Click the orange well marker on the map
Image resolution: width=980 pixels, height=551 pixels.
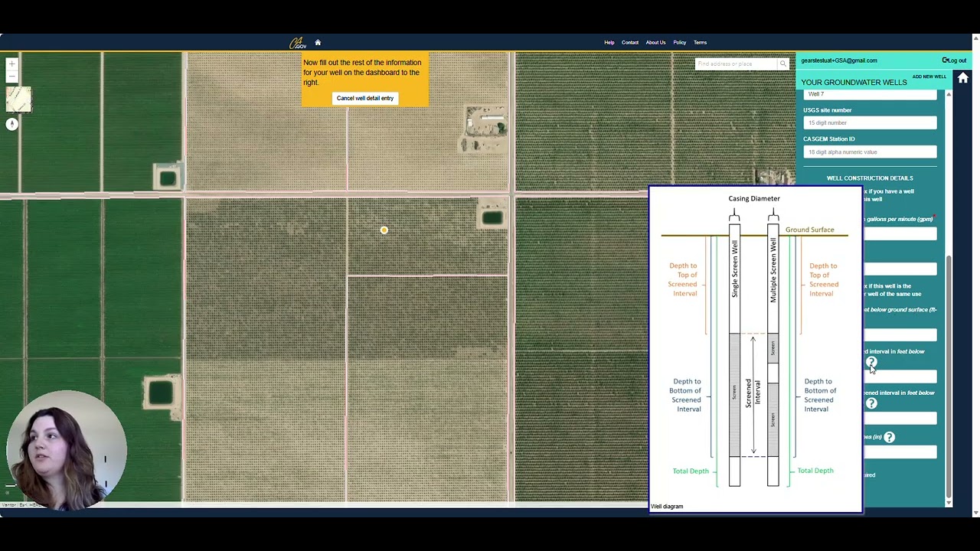pos(384,230)
